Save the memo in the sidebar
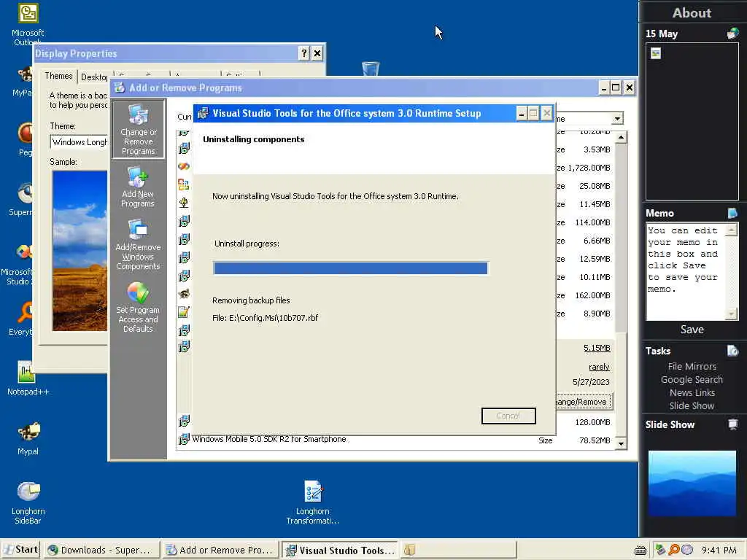 692,330
